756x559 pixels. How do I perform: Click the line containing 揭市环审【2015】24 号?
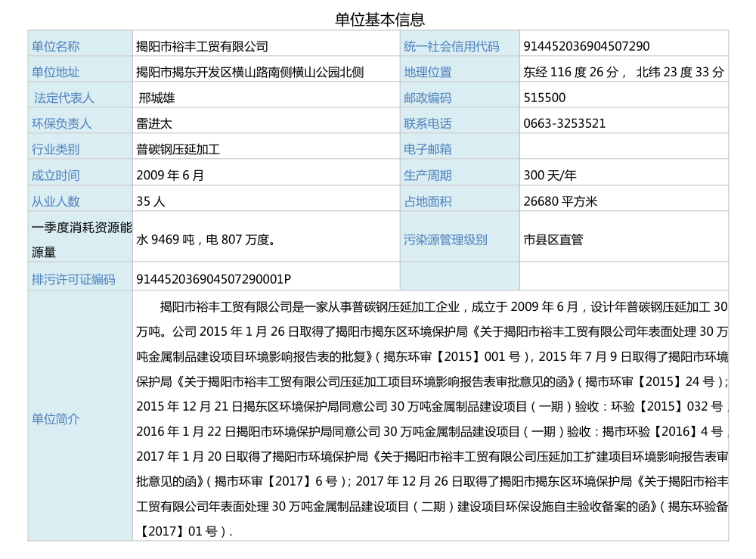coord(432,382)
